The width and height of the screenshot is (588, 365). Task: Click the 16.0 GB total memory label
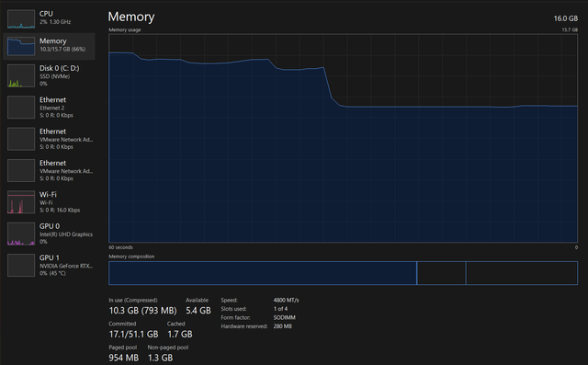click(566, 18)
